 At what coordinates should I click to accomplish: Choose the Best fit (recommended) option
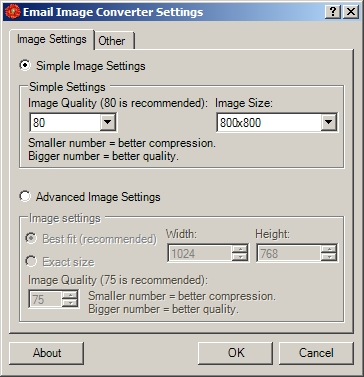[x=31, y=239]
